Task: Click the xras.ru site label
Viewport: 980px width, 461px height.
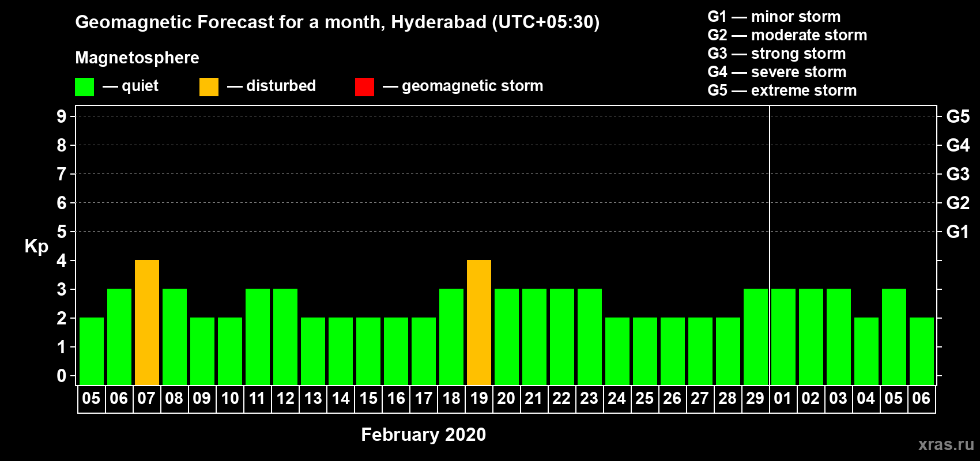Action: (x=946, y=444)
